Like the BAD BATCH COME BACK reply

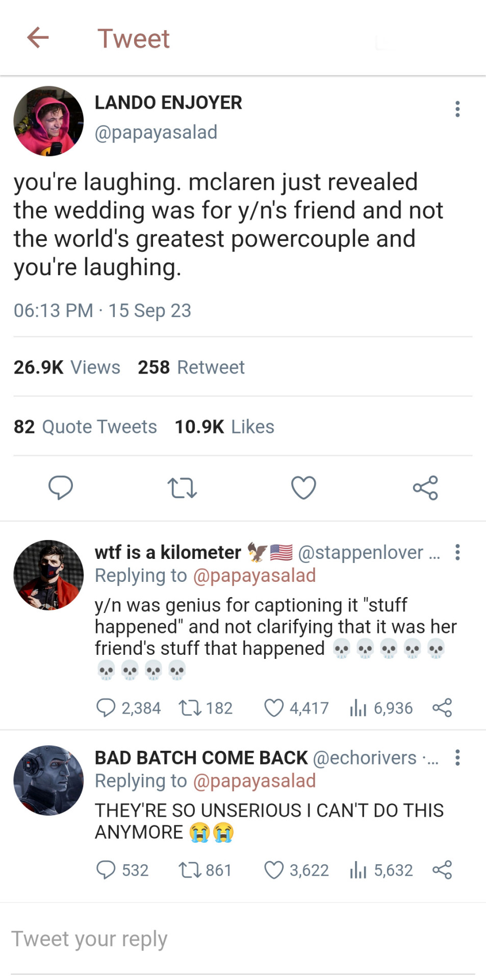274,870
